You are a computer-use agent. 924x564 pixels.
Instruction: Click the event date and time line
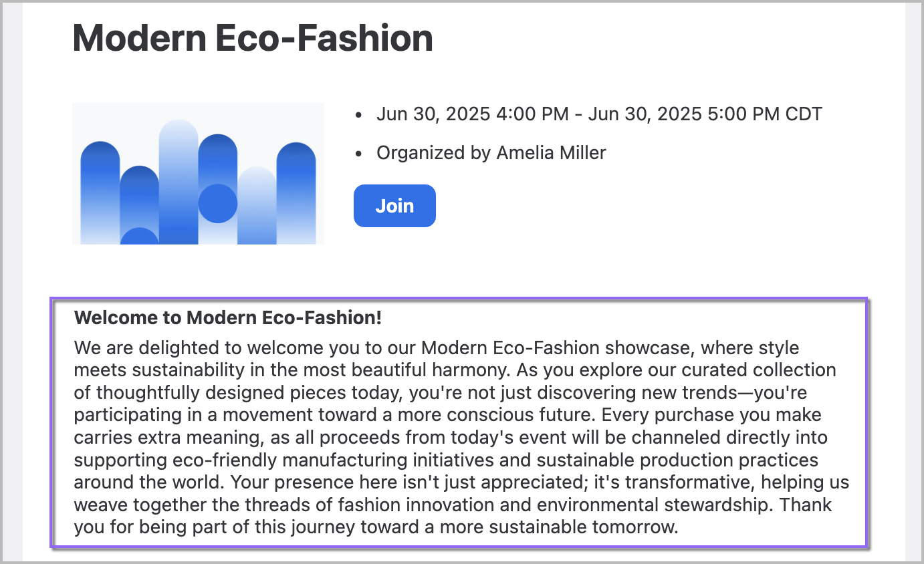point(599,114)
